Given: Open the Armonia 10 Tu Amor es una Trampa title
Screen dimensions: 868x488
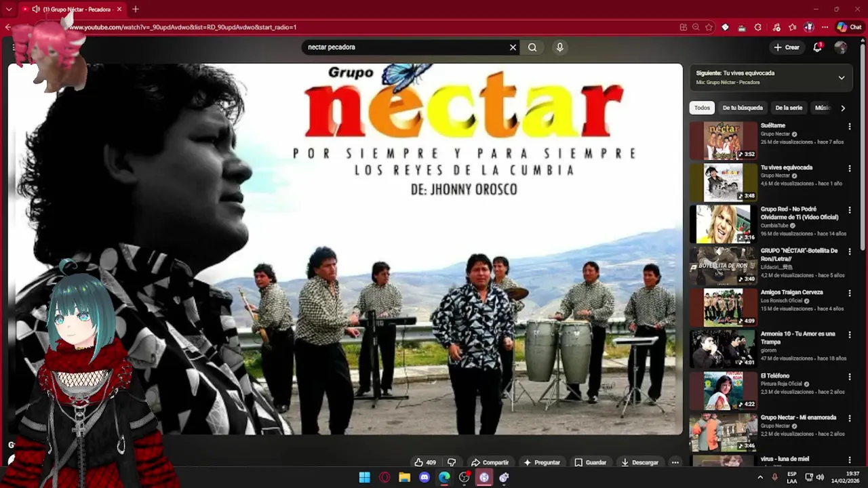Looking at the screenshot, I should click(x=798, y=338).
